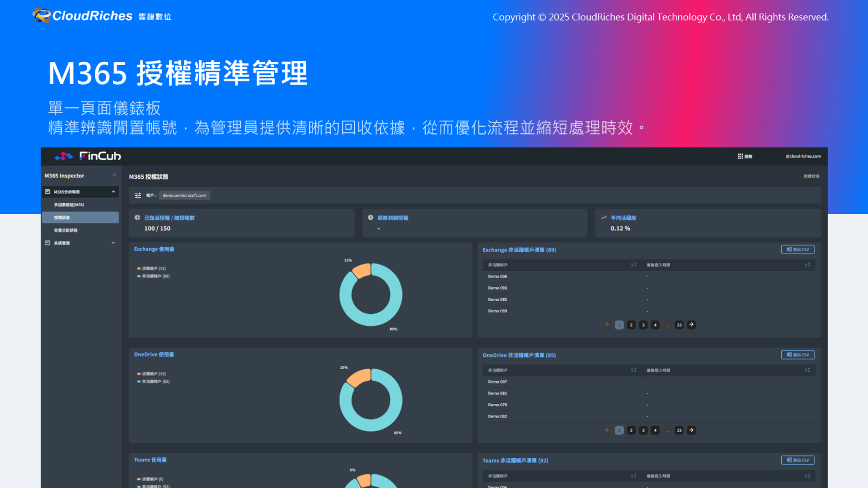The height and width of the screenshot is (488, 868).
Task: Export the Exchange inactive account list to CSV
Action: point(797,249)
